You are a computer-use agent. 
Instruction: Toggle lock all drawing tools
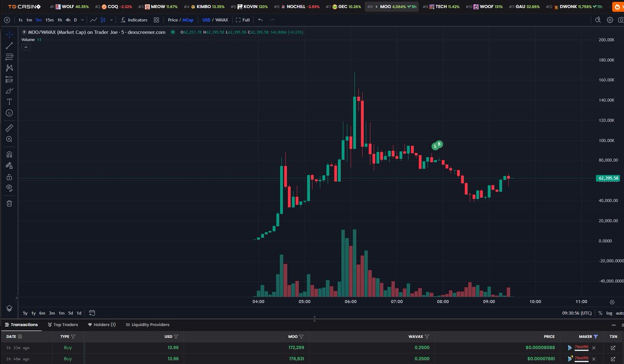click(9, 177)
